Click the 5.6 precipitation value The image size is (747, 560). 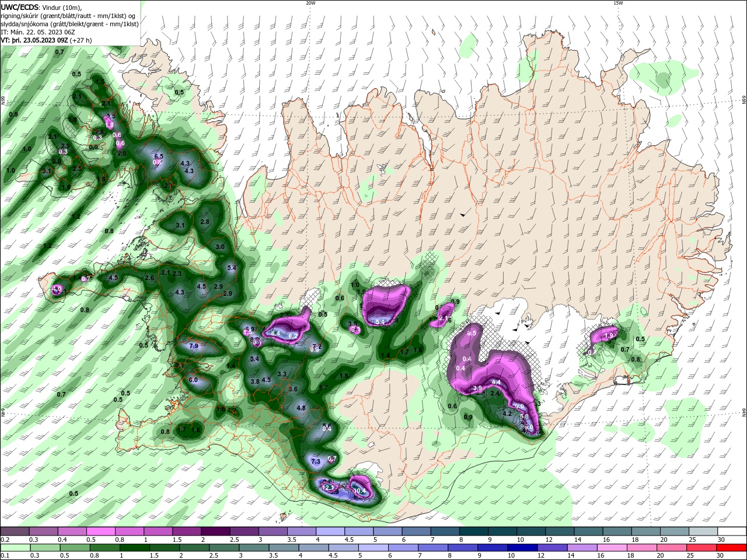[327, 425]
